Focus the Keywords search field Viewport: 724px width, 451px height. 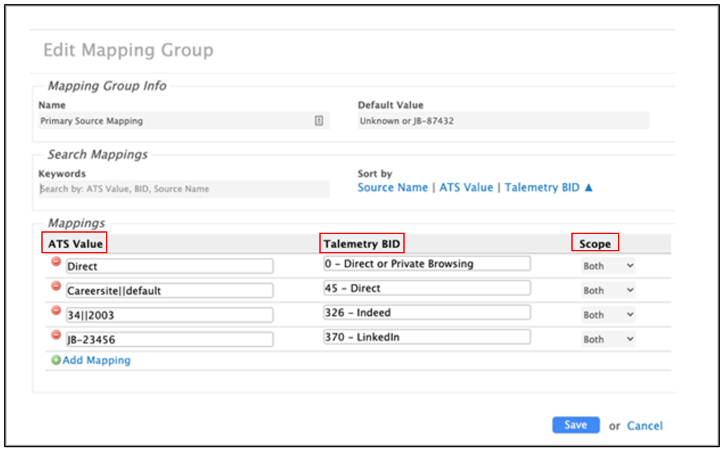pyautogui.click(x=183, y=188)
